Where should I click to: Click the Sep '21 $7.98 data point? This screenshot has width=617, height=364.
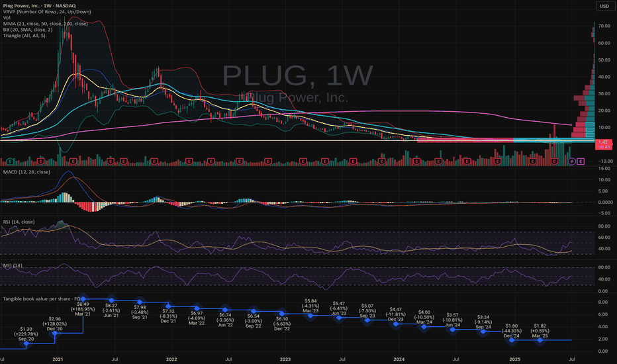140,302
